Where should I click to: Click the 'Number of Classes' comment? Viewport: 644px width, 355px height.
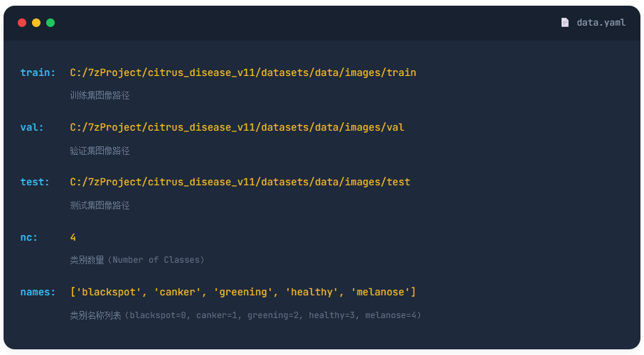(x=137, y=260)
